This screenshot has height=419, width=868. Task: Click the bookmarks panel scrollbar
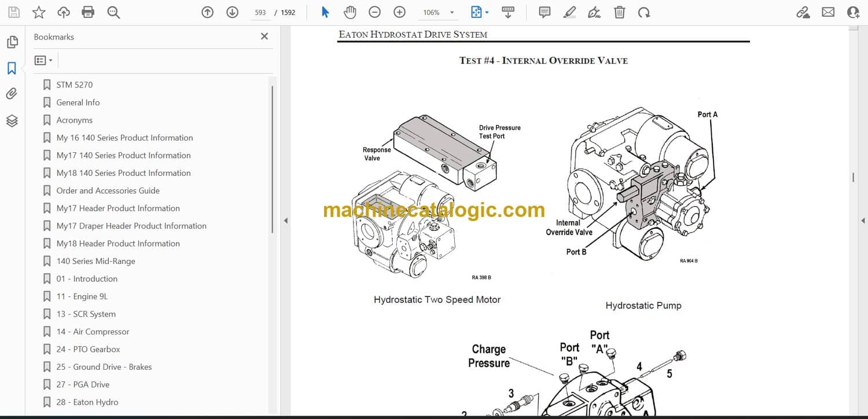point(273,159)
